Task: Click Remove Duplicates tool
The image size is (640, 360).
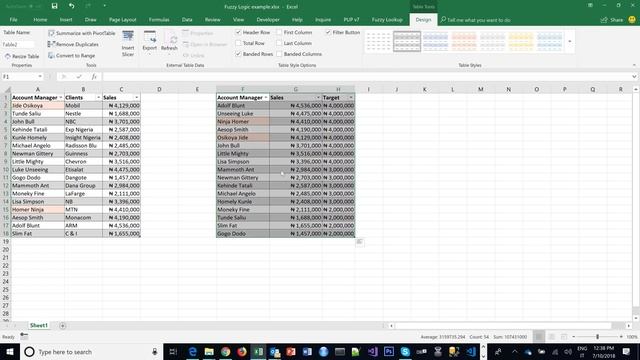Action: (73, 44)
